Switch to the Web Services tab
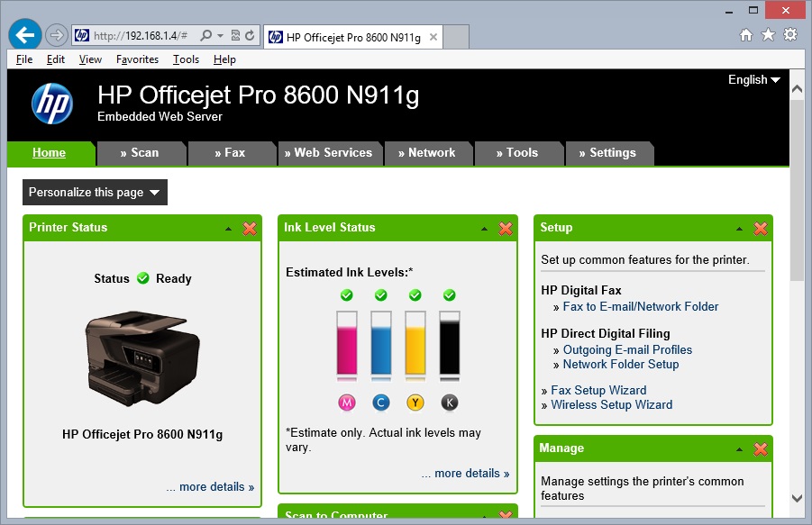The image size is (812, 525). [x=329, y=153]
